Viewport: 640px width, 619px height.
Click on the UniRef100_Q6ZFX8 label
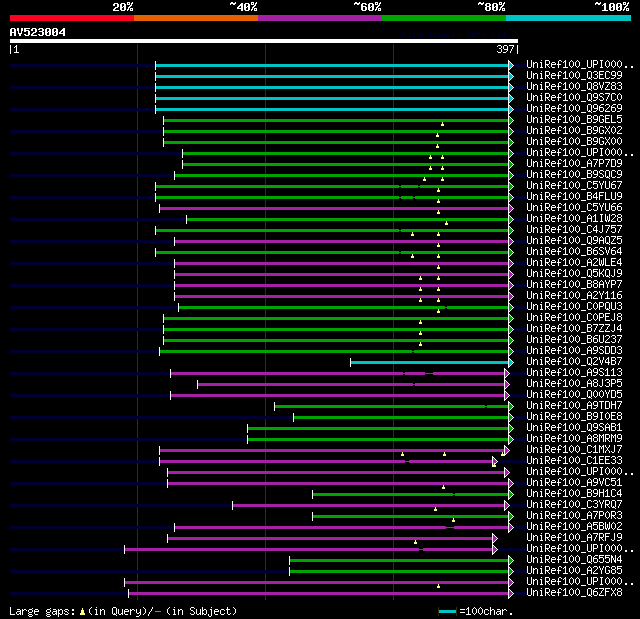pos(574,593)
